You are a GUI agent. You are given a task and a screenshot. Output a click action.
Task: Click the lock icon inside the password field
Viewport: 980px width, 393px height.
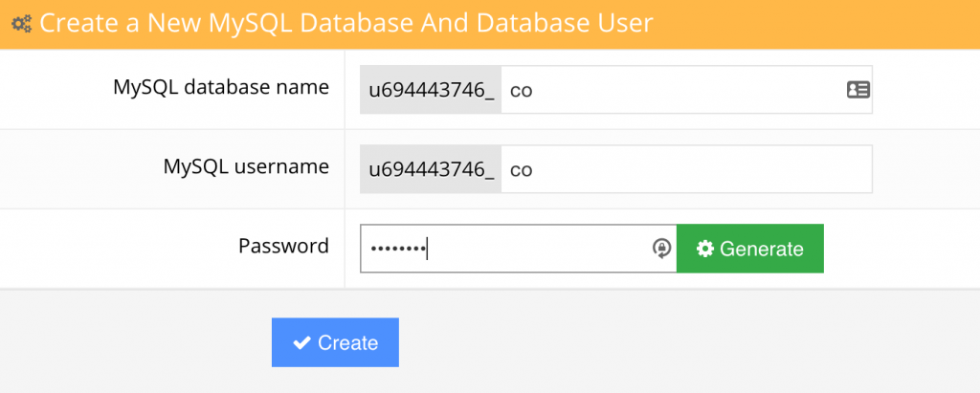(660, 249)
